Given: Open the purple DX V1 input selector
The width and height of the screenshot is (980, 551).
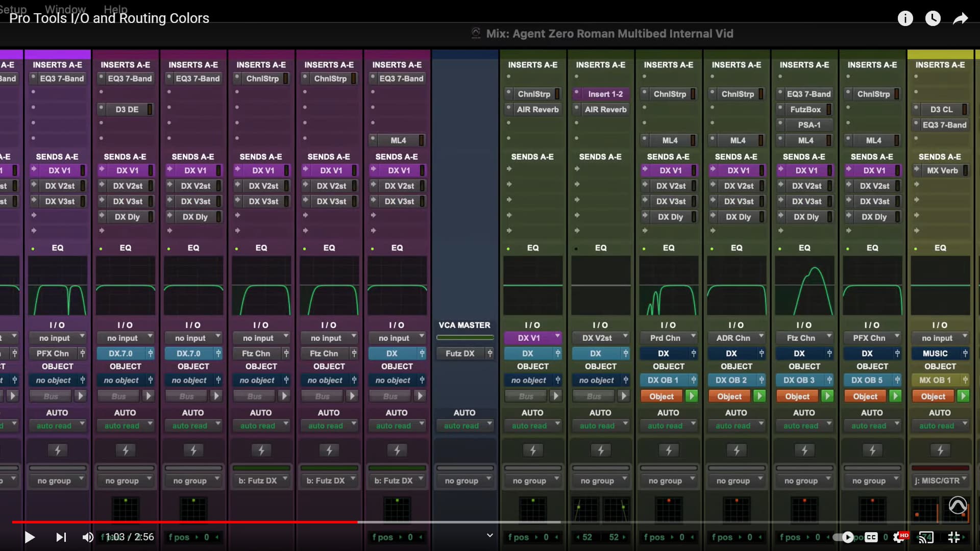Looking at the screenshot, I should [532, 338].
